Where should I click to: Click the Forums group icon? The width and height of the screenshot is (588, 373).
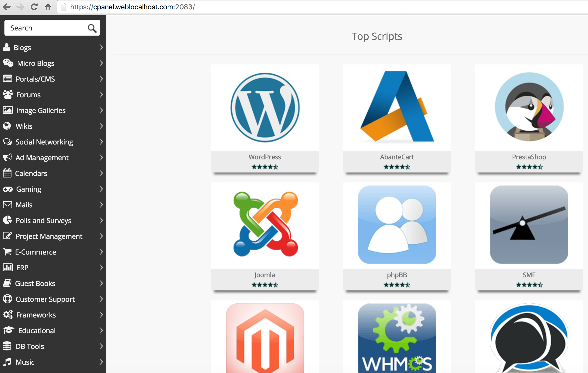coord(8,94)
